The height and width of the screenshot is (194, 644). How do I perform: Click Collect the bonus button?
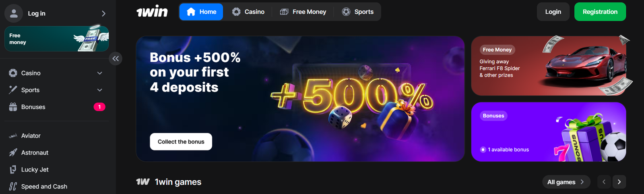[181, 142]
